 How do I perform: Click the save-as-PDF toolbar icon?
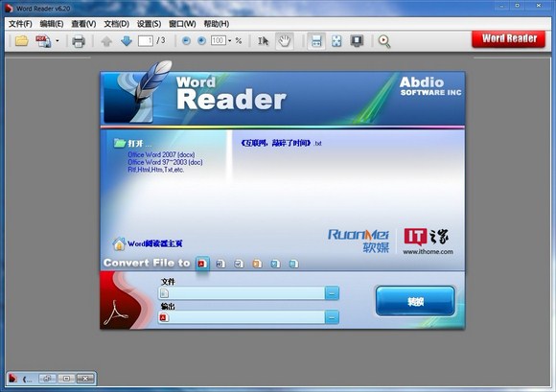point(43,41)
